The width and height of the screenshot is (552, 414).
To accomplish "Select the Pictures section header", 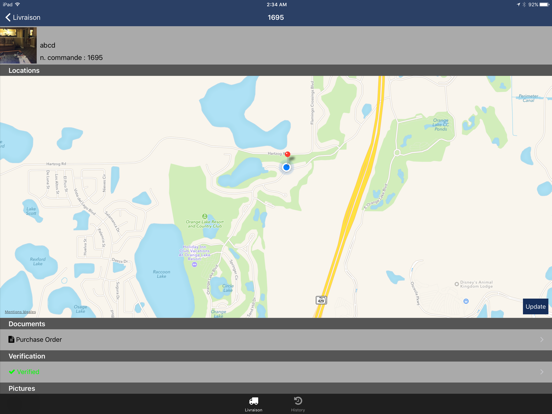I will coord(276,388).
